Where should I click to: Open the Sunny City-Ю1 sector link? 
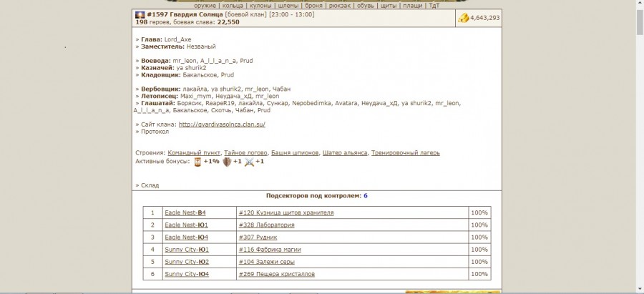187,250
